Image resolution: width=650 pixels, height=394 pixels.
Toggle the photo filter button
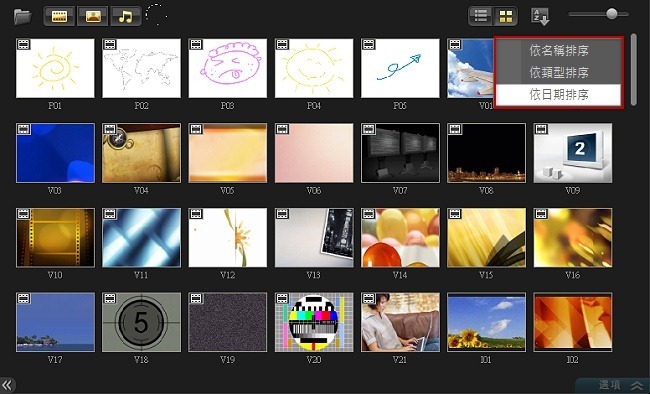tap(92, 17)
